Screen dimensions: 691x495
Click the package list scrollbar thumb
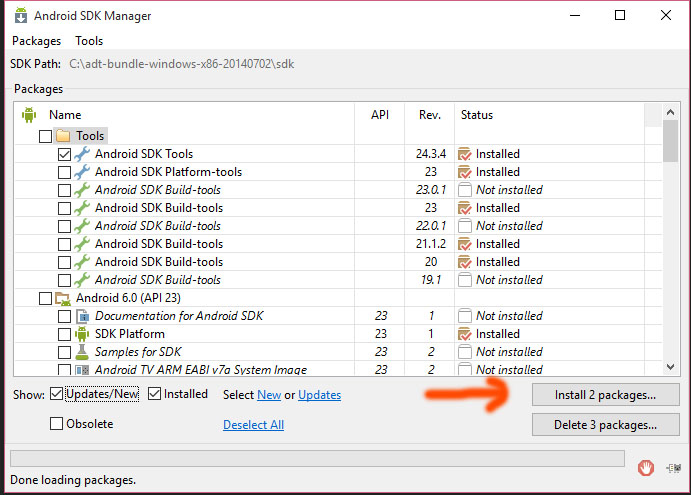pos(671,141)
